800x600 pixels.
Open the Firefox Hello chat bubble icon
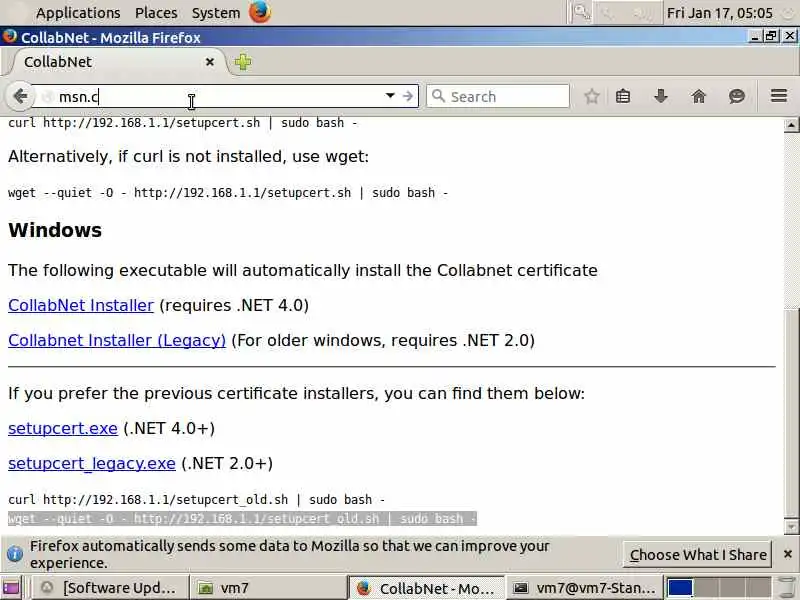tap(737, 96)
